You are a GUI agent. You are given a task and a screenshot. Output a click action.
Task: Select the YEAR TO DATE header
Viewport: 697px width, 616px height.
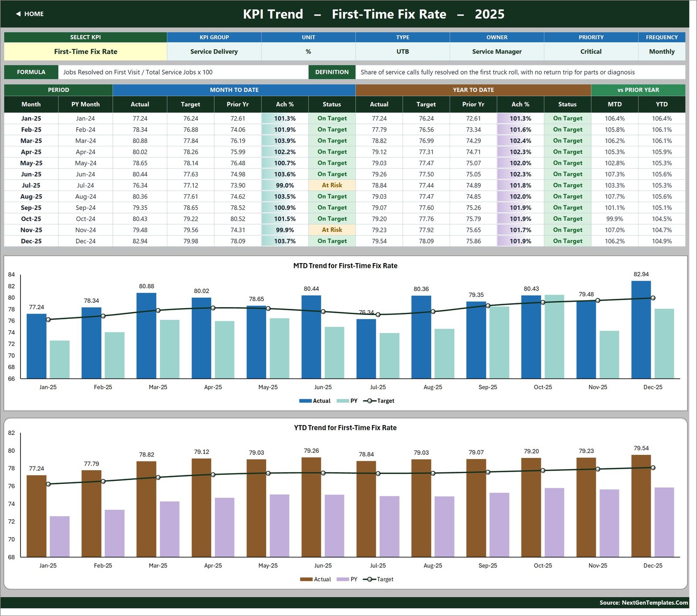click(x=473, y=90)
